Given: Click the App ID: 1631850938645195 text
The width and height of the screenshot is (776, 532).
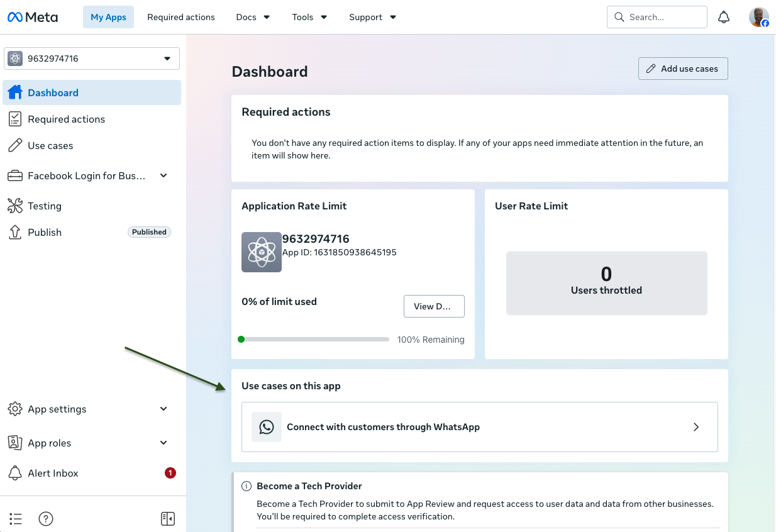Looking at the screenshot, I should 340,252.
